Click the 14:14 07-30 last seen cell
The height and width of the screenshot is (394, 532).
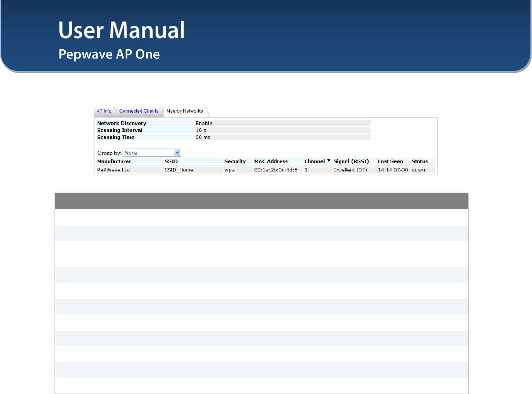[394, 170]
